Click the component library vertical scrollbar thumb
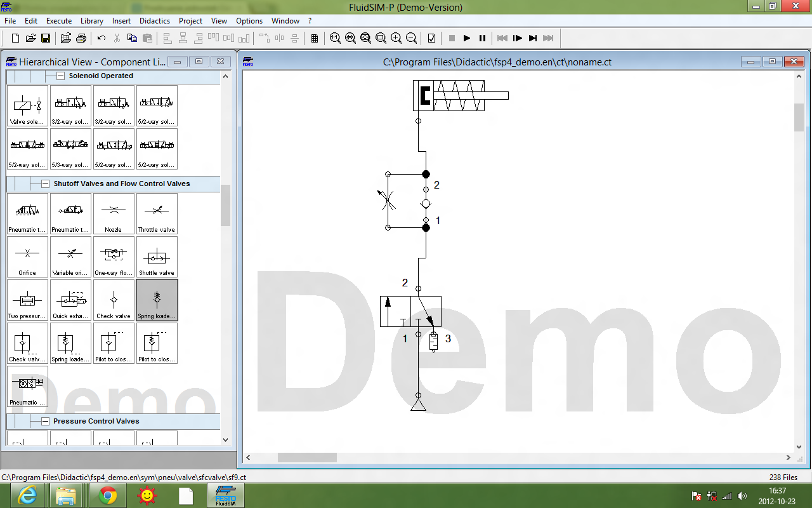The height and width of the screenshot is (508, 812). click(x=225, y=206)
